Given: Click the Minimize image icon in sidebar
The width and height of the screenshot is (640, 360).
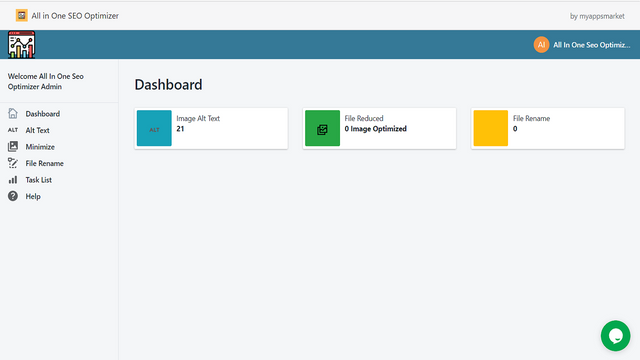Looking at the screenshot, I should click(13, 147).
